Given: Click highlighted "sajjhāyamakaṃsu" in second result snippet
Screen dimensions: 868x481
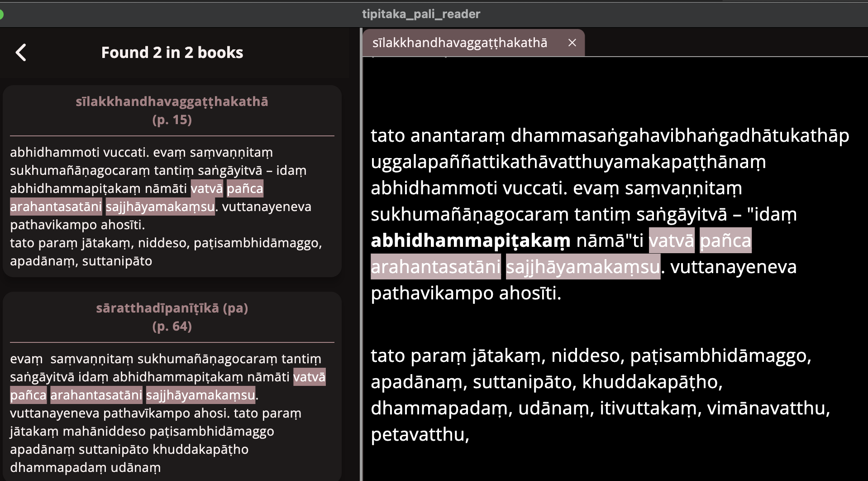Looking at the screenshot, I should tap(200, 395).
